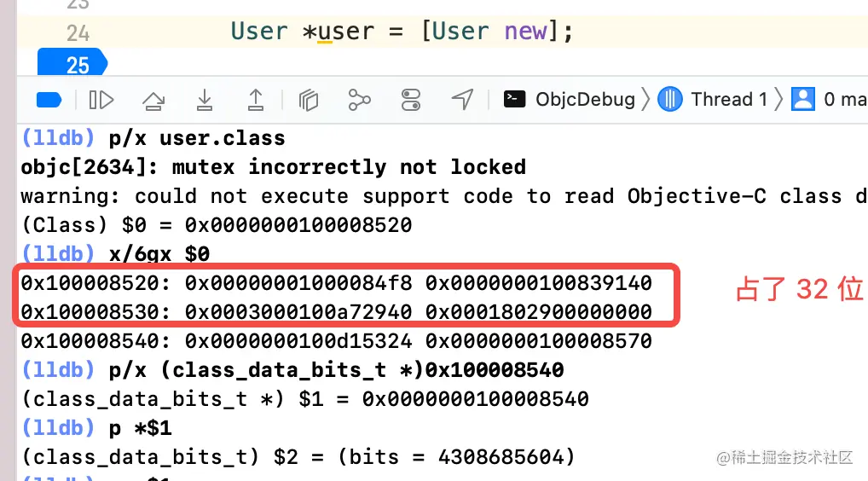Open the stack frame 0 main breadcrumb
Viewport: 868px width, 481px height.
tap(830, 100)
